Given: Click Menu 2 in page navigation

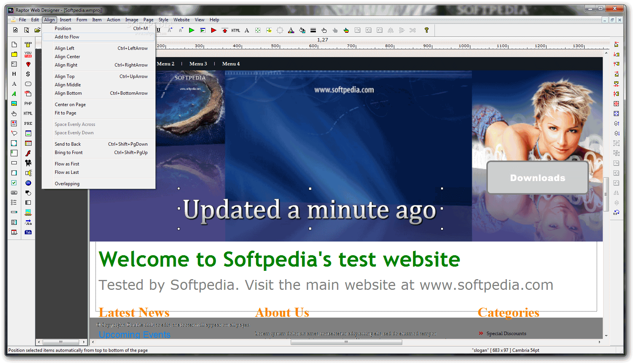Looking at the screenshot, I should coord(166,64).
